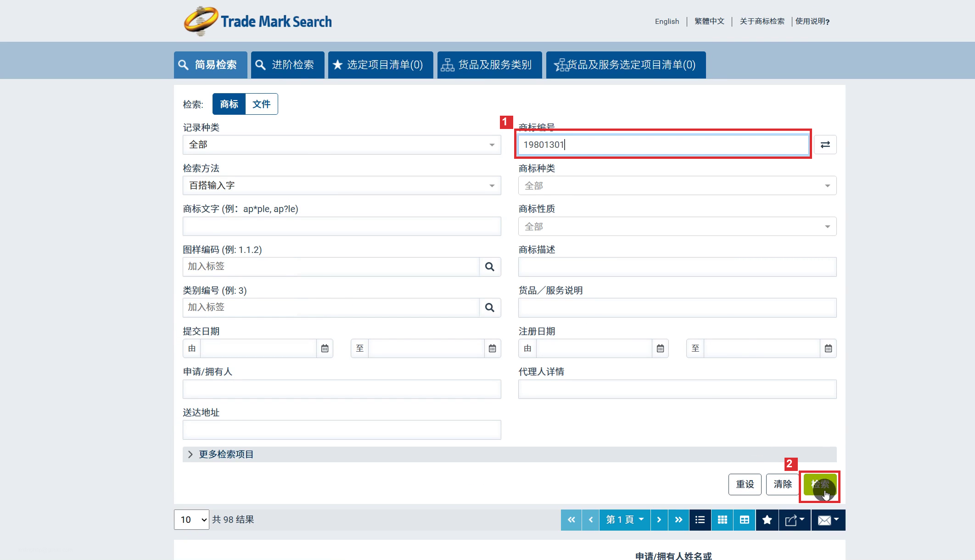Open calendar for 注册日期 start date
Screen dimensions: 975x560
660,348
